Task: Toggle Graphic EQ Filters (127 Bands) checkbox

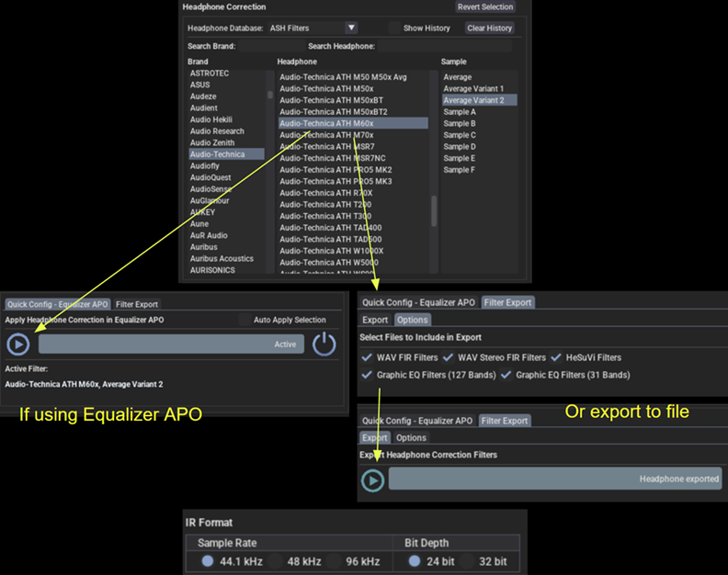Action: coord(368,375)
